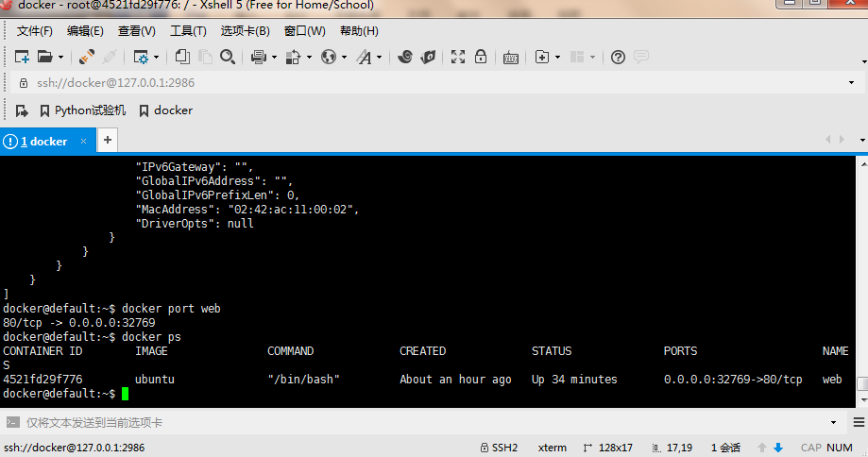Image resolution: width=868 pixels, height=457 pixels.
Task: Open the 文件(F) menu
Action: [34, 31]
